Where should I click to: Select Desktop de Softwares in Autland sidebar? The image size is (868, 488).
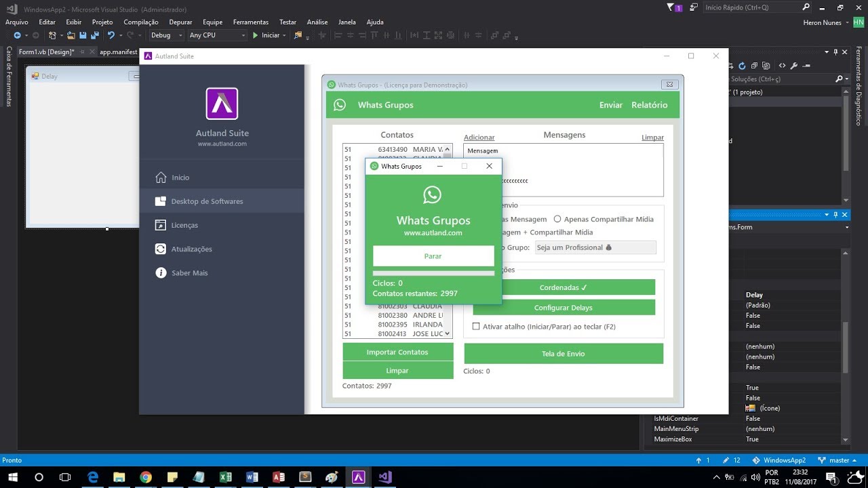click(x=222, y=201)
